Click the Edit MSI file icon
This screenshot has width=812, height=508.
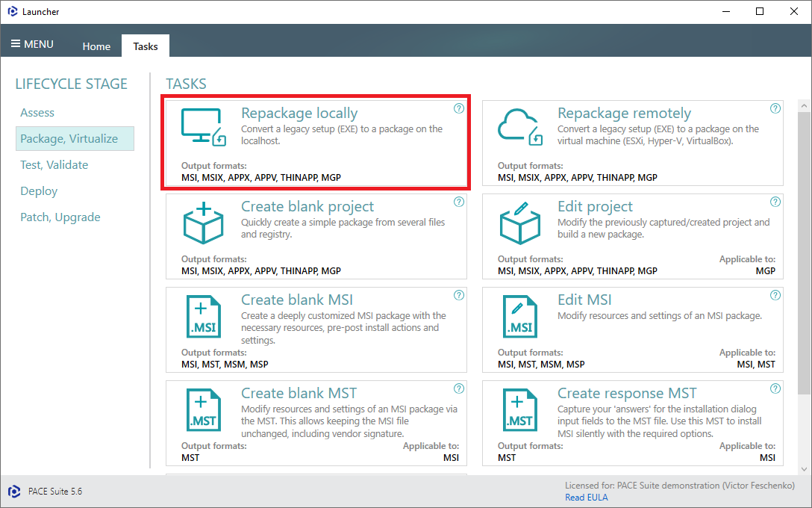pos(519,316)
